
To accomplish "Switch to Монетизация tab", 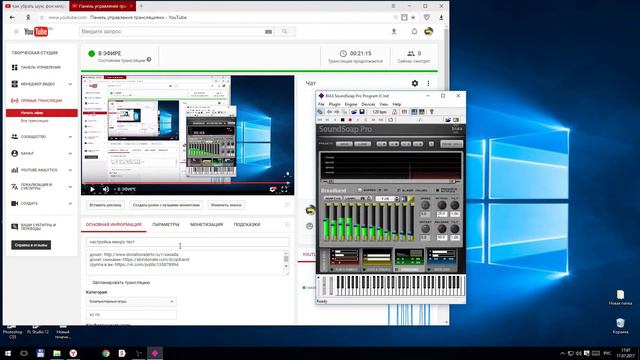I will (207, 224).
